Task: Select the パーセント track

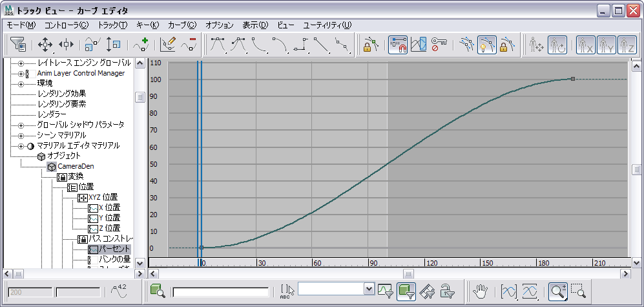Action: pos(114,249)
